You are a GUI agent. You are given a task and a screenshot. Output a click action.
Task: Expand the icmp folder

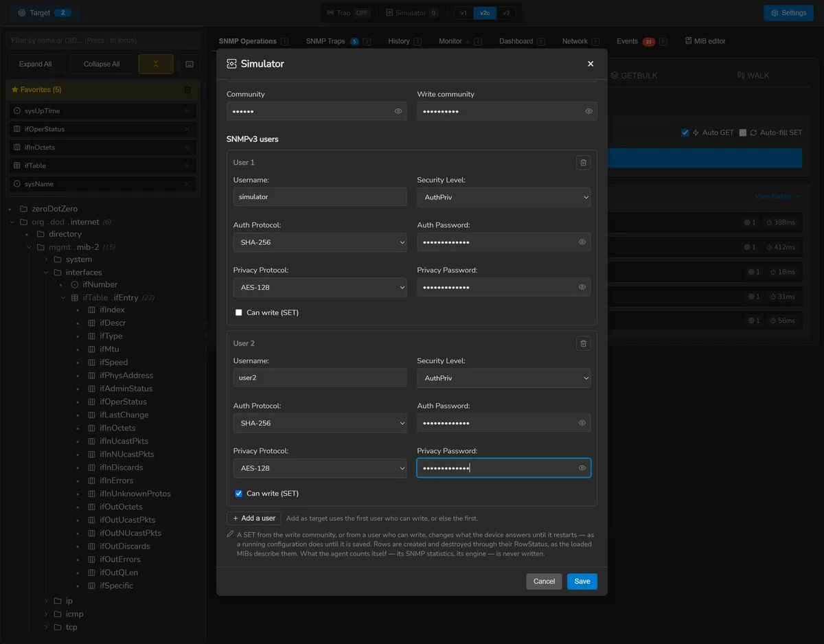(x=47, y=614)
